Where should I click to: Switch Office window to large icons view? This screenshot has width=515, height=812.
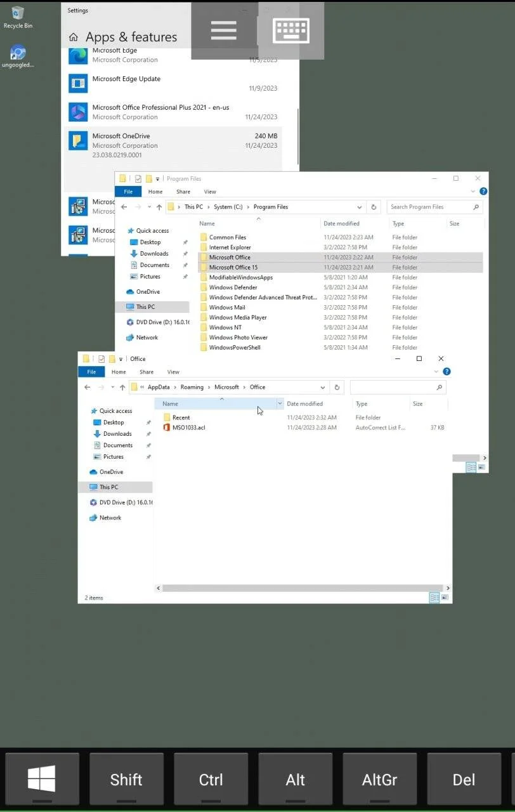click(x=445, y=598)
